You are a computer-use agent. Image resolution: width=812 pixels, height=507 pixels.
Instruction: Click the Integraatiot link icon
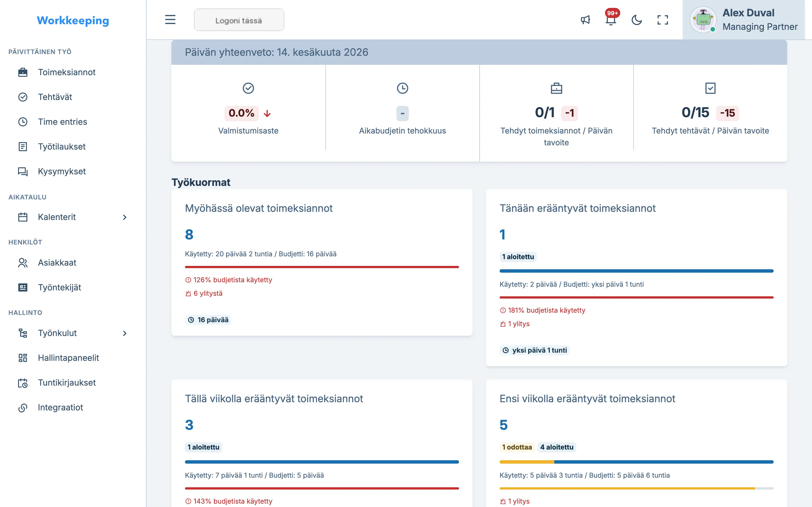point(23,407)
